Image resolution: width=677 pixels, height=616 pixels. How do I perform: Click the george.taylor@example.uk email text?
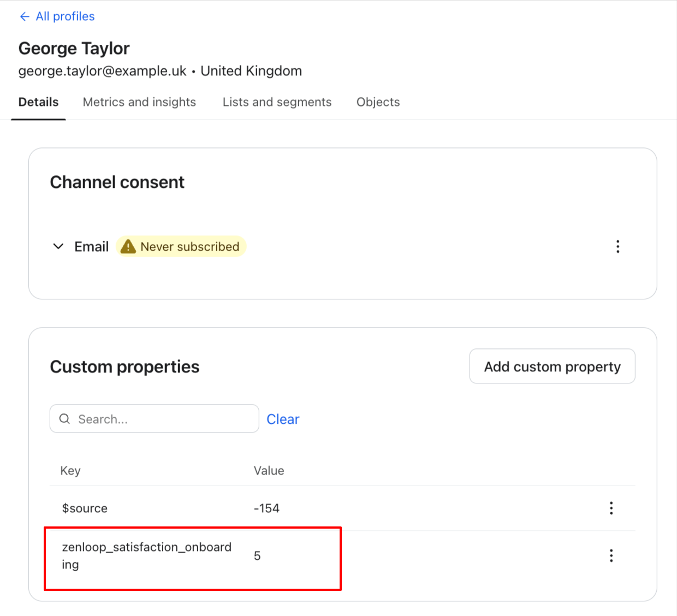tap(102, 71)
